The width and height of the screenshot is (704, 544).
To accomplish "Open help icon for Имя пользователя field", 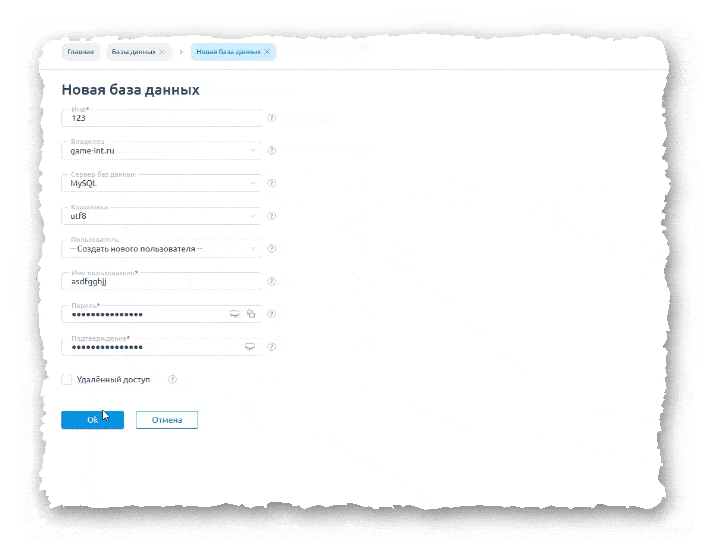I will (272, 281).
